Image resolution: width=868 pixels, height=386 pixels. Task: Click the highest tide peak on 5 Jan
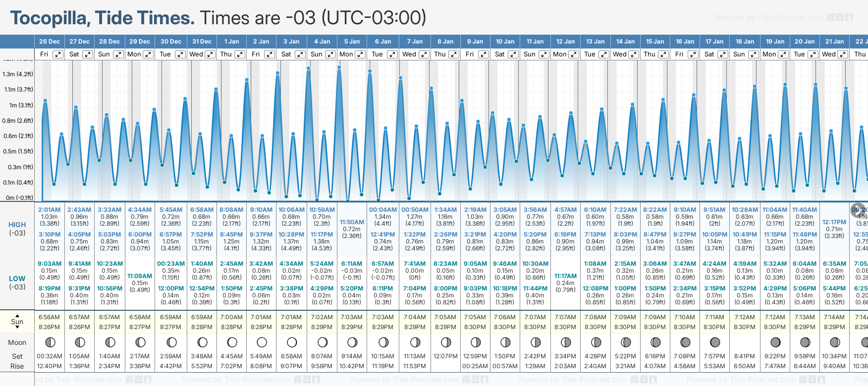coord(339,67)
